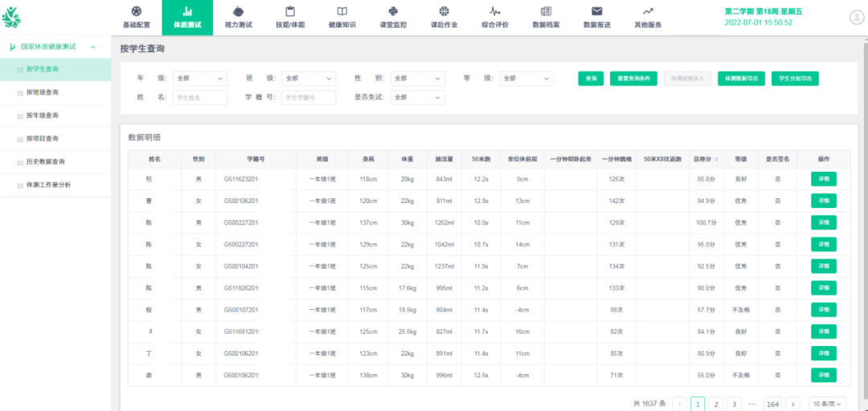Switch to the 课后作业 module
The width and height of the screenshot is (868, 411).
pos(444,18)
